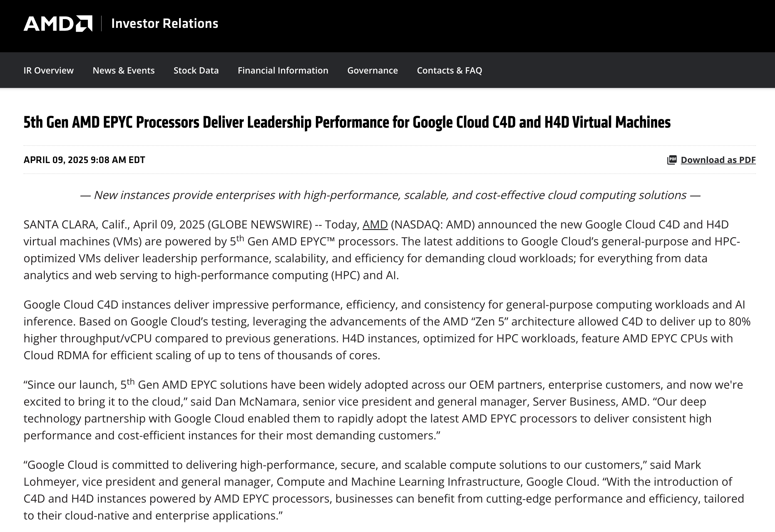Select the Stock Data menu item

(196, 70)
